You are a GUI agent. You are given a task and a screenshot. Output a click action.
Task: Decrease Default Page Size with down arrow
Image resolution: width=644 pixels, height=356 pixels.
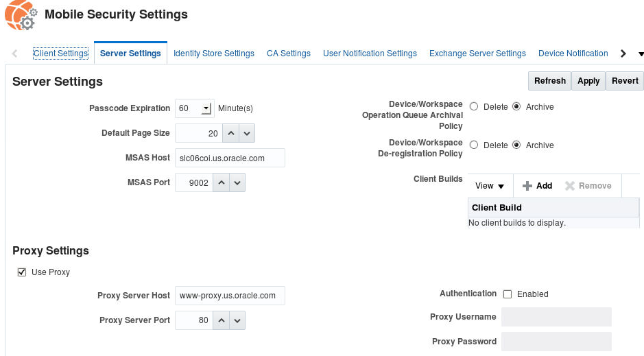(247, 133)
